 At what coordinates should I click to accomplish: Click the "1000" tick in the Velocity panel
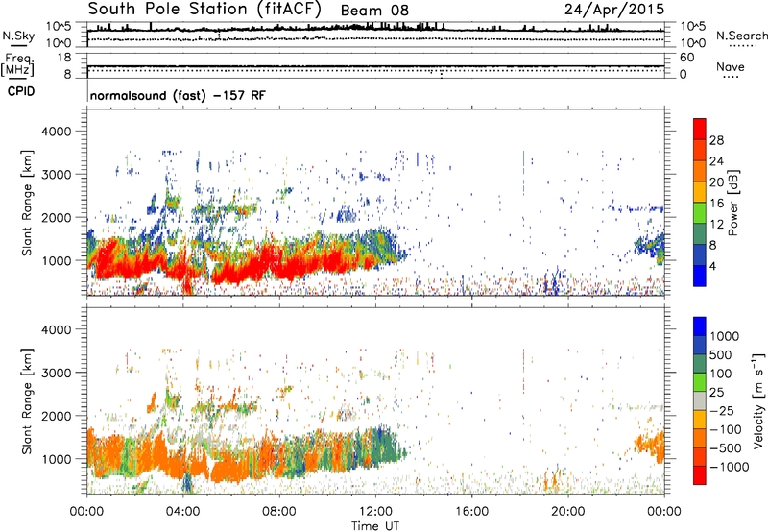pos(56,459)
